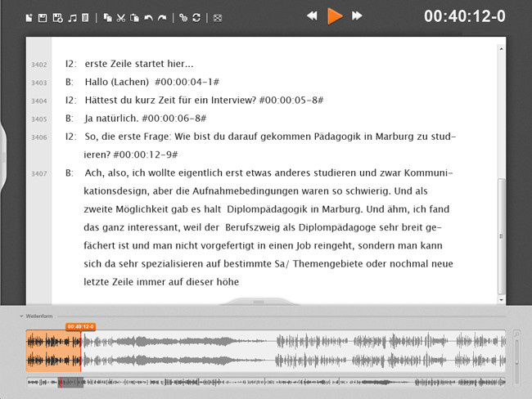Copy the selected text via the copy icon
The width and height of the screenshot is (532, 399).
[107, 18]
